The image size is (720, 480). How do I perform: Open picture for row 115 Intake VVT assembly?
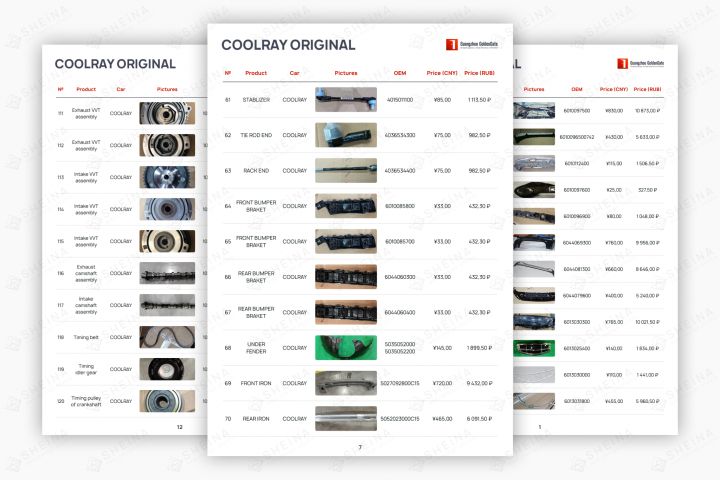[x=167, y=241]
